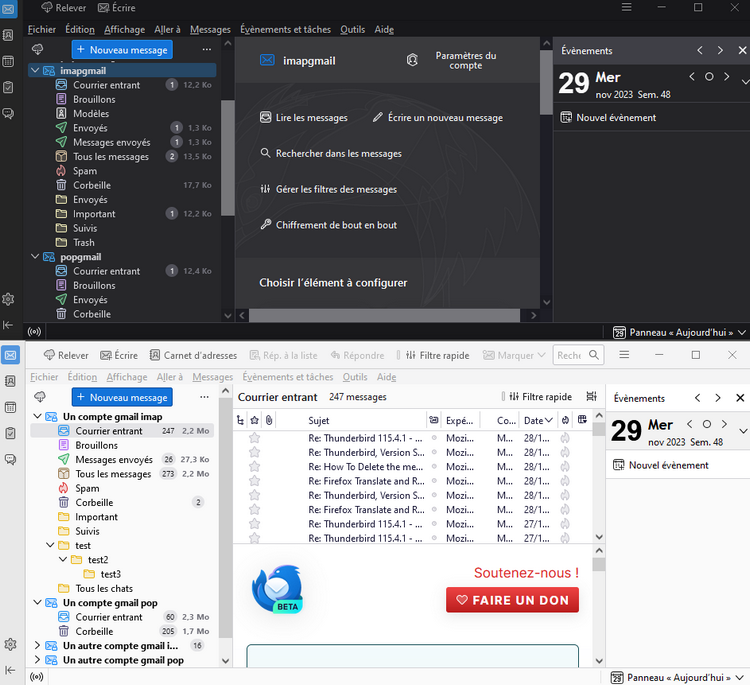Click thread column header icon
The image size is (750, 685).
click(240, 420)
